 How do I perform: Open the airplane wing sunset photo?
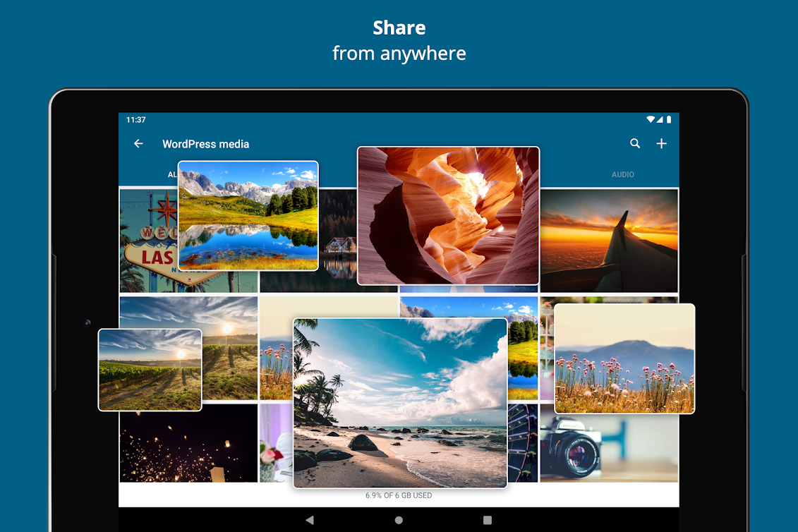point(609,240)
